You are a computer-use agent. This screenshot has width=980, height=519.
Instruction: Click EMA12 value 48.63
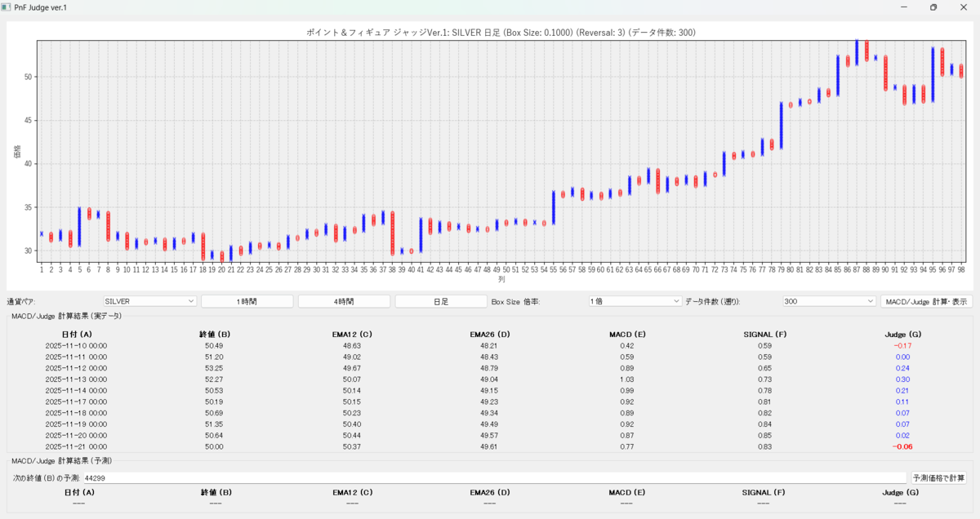[352, 346]
